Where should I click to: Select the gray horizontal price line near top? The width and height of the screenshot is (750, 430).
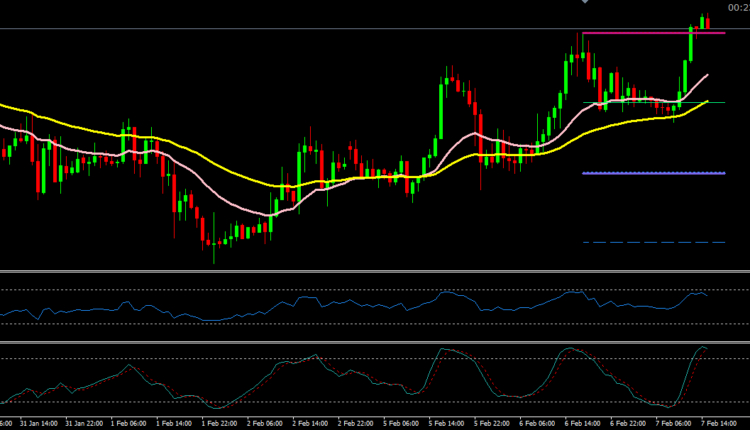(x=300, y=29)
